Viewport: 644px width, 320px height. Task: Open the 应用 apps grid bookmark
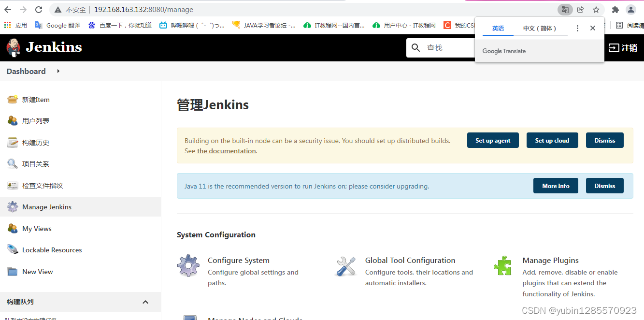[15, 25]
